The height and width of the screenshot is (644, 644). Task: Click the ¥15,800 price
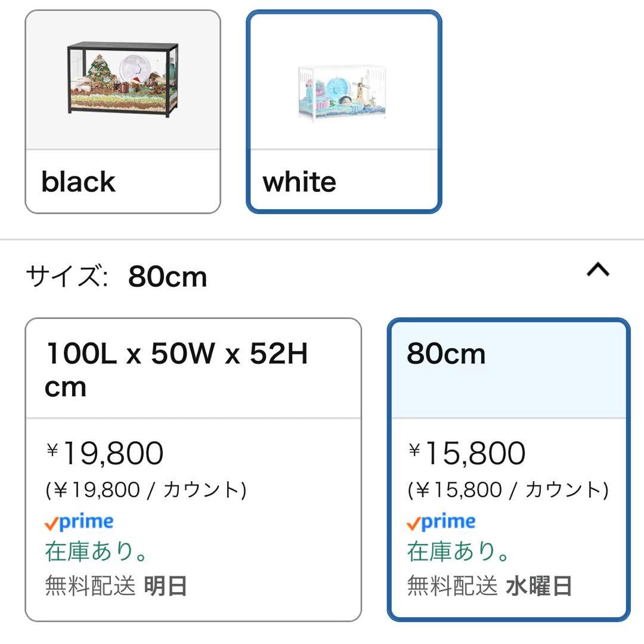click(x=467, y=453)
